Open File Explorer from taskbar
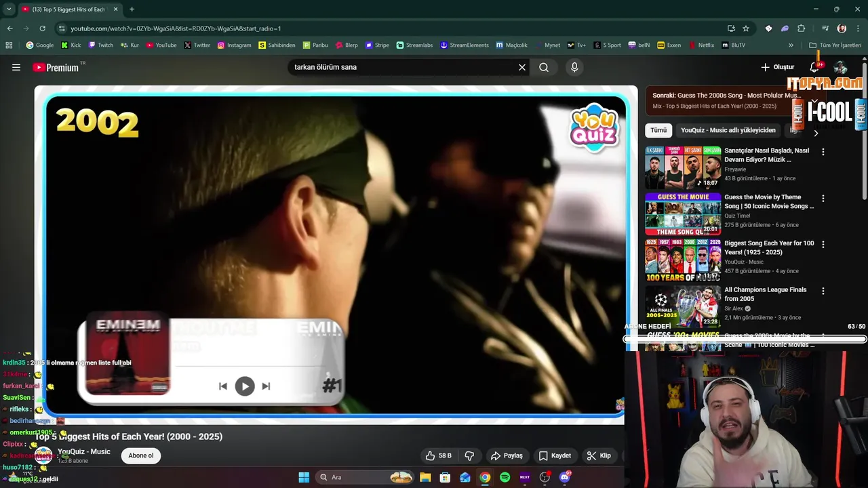The width and height of the screenshot is (868, 488). point(425,477)
